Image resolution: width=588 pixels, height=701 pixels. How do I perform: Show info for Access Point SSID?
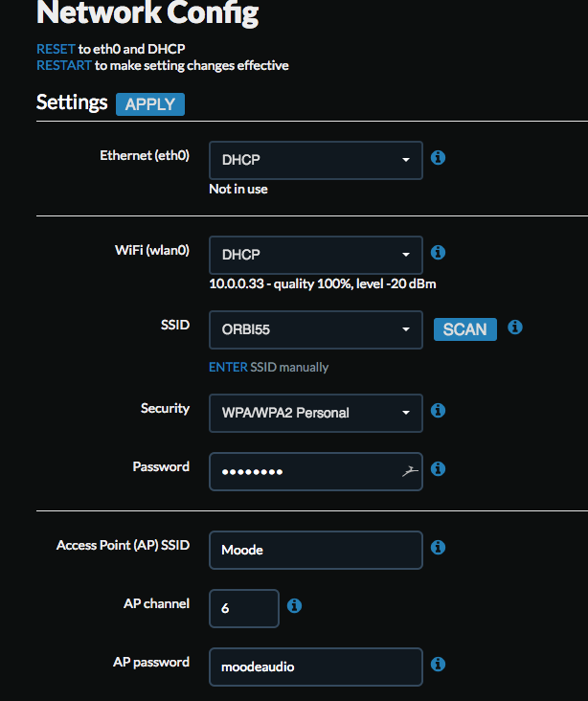(438, 547)
